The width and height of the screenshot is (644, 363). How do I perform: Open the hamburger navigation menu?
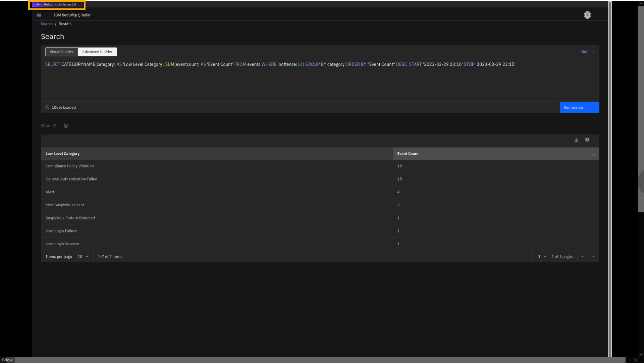39,15
